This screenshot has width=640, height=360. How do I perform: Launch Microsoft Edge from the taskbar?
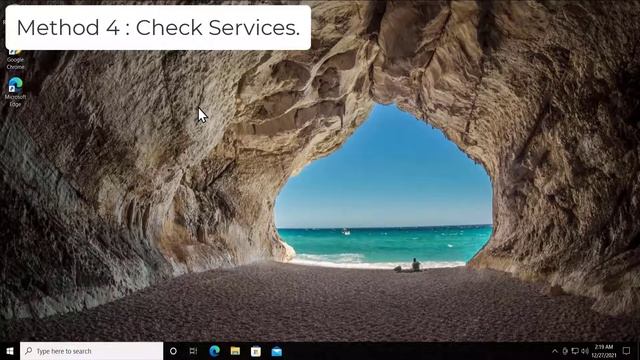(214, 351)
